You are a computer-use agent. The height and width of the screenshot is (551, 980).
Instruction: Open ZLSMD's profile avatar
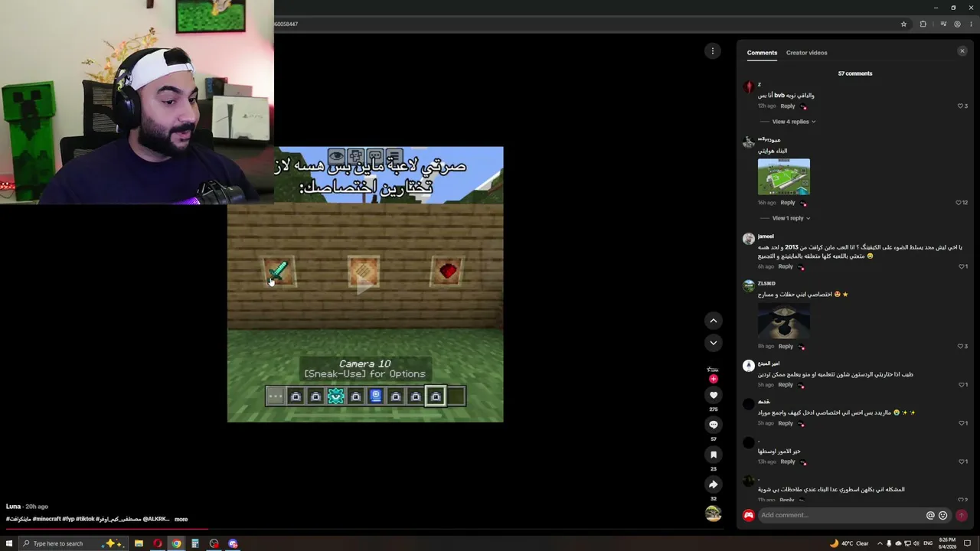[749, 286]
